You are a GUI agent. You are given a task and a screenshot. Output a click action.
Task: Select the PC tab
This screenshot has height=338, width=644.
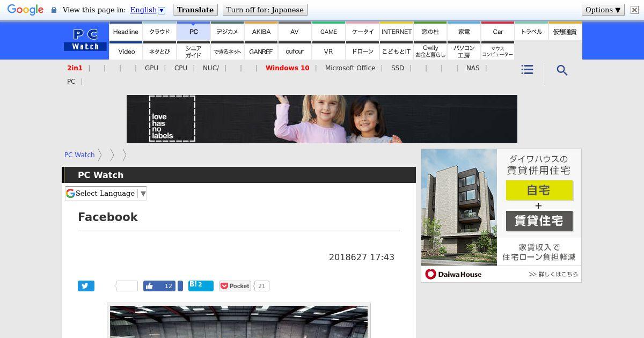tap(193, 31)
